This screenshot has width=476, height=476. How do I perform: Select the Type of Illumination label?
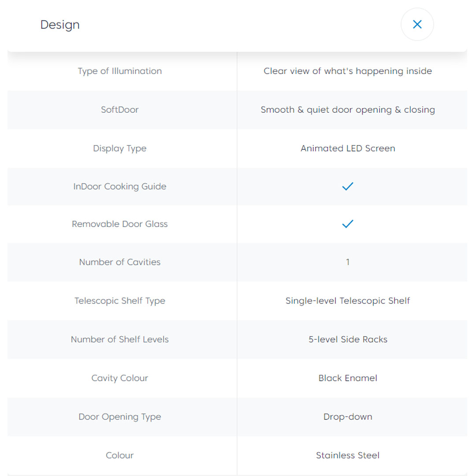(120, 71)
